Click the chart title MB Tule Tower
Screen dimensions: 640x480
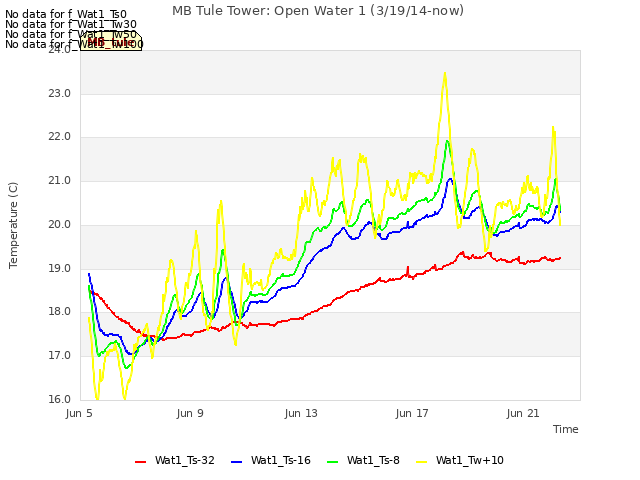pos(318,11)
